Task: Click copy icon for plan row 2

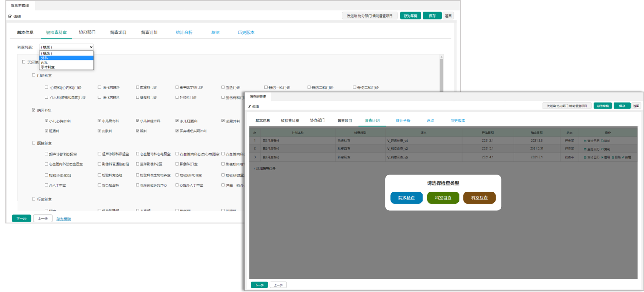Action: click(x=602, y=149)
